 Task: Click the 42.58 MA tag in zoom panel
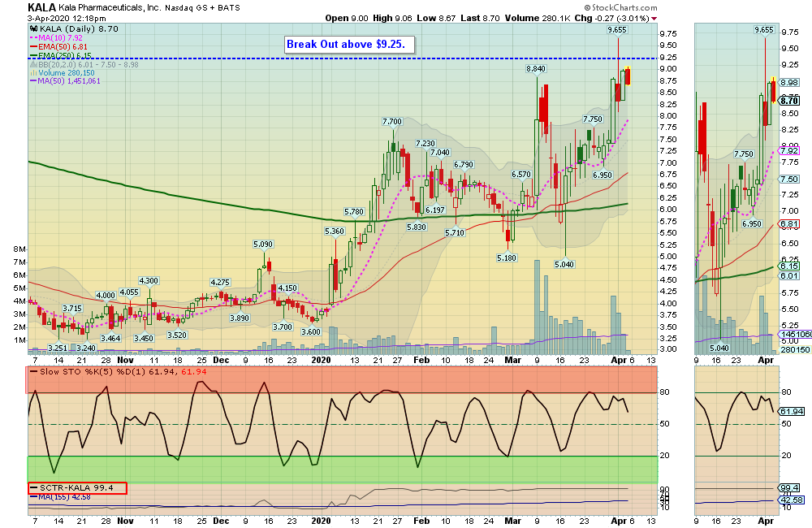pos(791,500)
